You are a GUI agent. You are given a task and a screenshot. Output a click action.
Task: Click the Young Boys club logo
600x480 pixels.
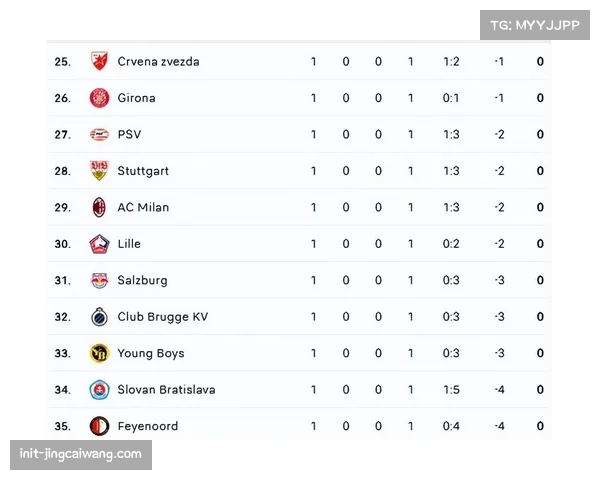click(x=99, y=353)
